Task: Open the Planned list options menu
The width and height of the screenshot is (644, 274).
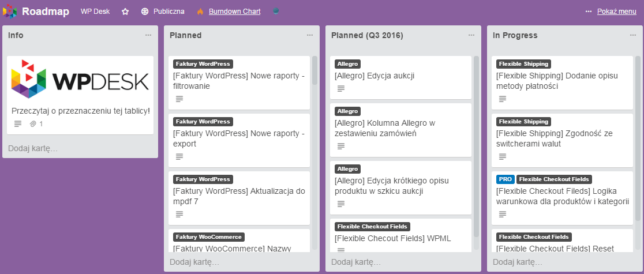Action: pos(310,35)
